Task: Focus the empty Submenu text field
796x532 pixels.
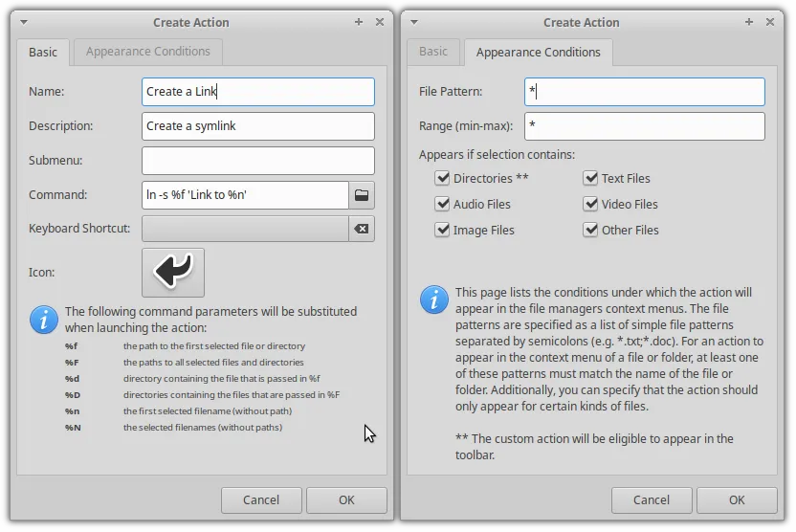Action: pos(257,161)
